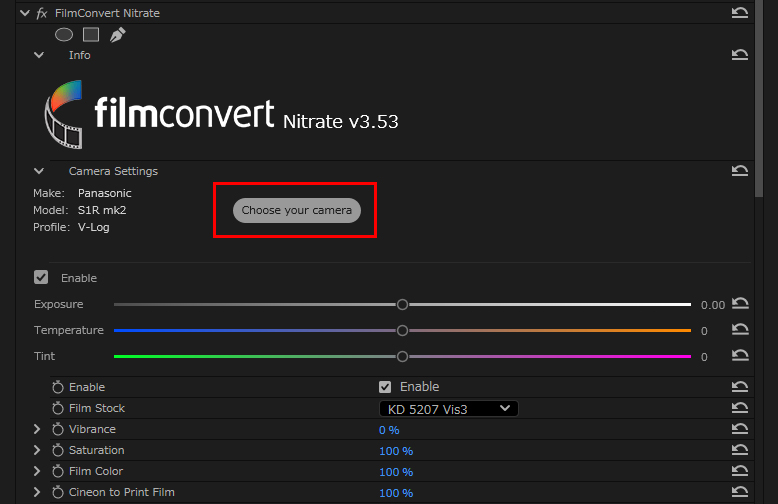
Task: Expand the Cineon to Print Film parameter
Action: pos(37,492)
